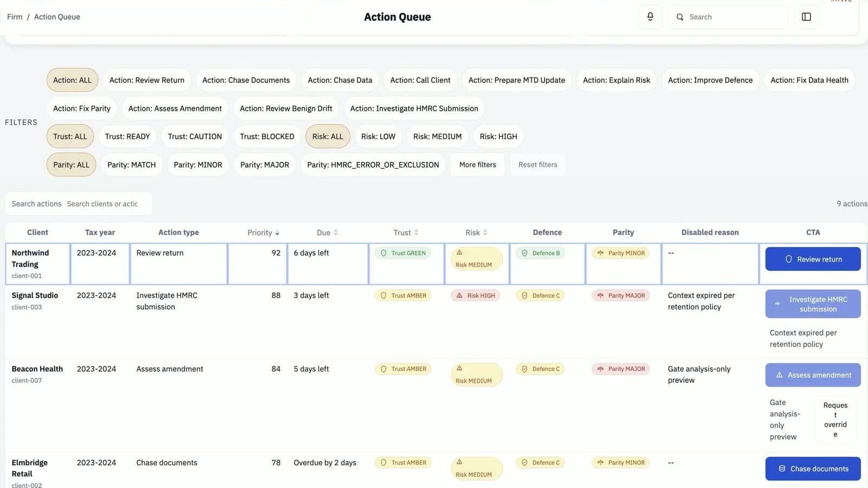Click the database icon on Chase documents button
Viewport: 868px width, 488px height.
click(x=782, y=469)
